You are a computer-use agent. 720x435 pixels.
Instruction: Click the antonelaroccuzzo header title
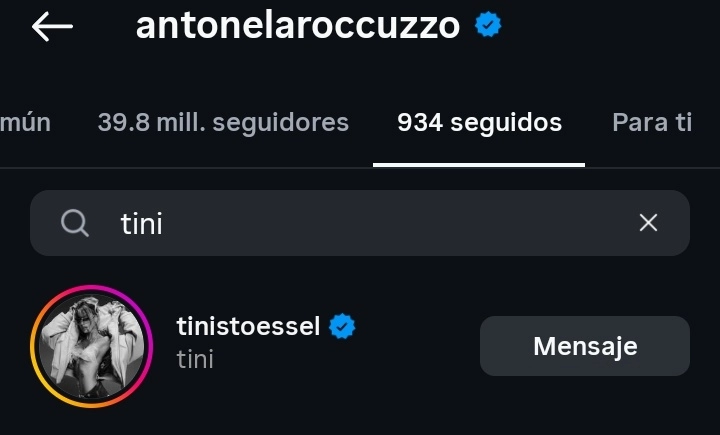click(x=297, y=27)
